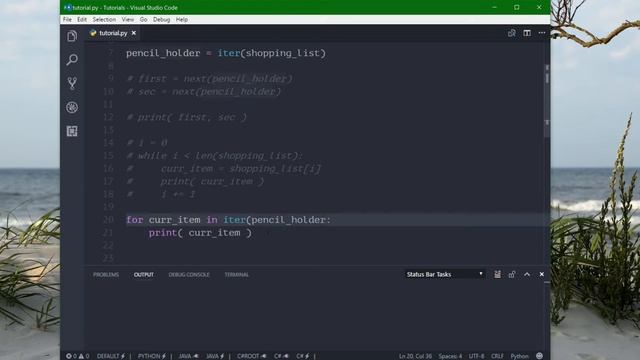
Task: Close the tutorial.py editor tab
Action: (134, 33)
